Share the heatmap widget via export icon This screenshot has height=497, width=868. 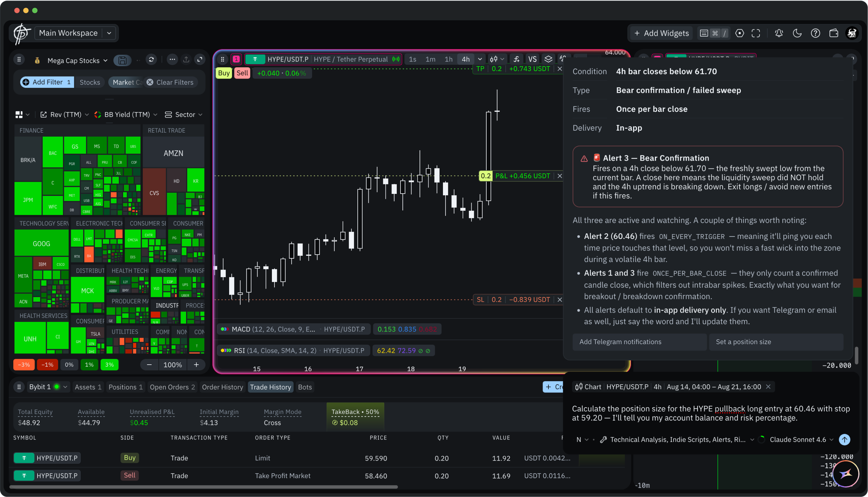tap(186, 60)
